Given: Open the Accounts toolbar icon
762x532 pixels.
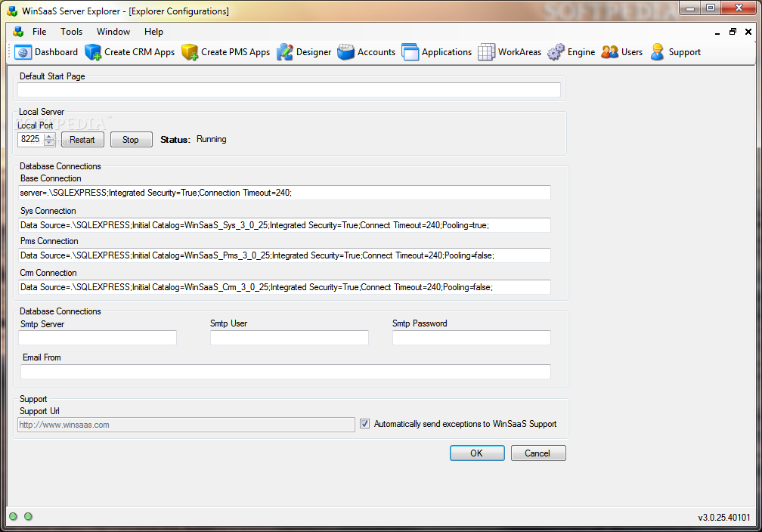Looking at the screenshot, I should [346, 52].
